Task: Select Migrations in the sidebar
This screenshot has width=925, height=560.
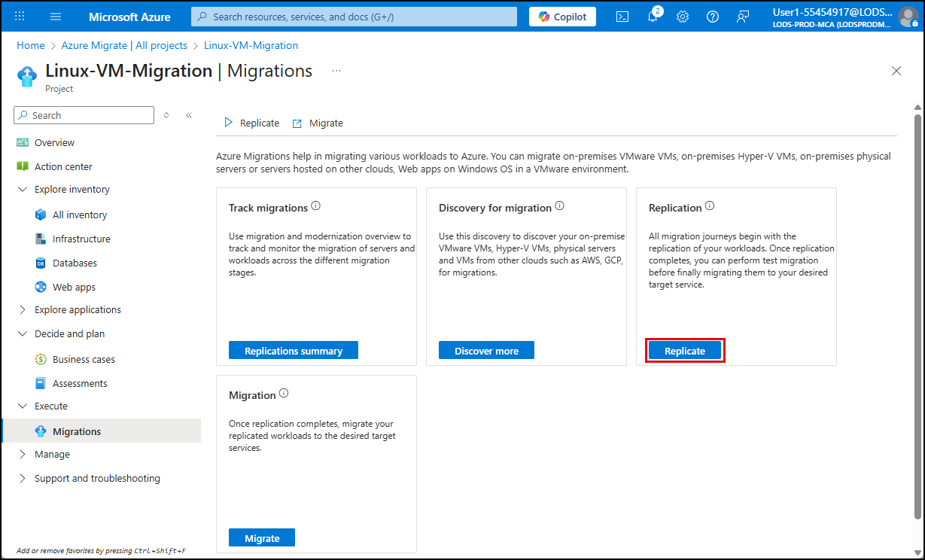Action: coord(102,431)
